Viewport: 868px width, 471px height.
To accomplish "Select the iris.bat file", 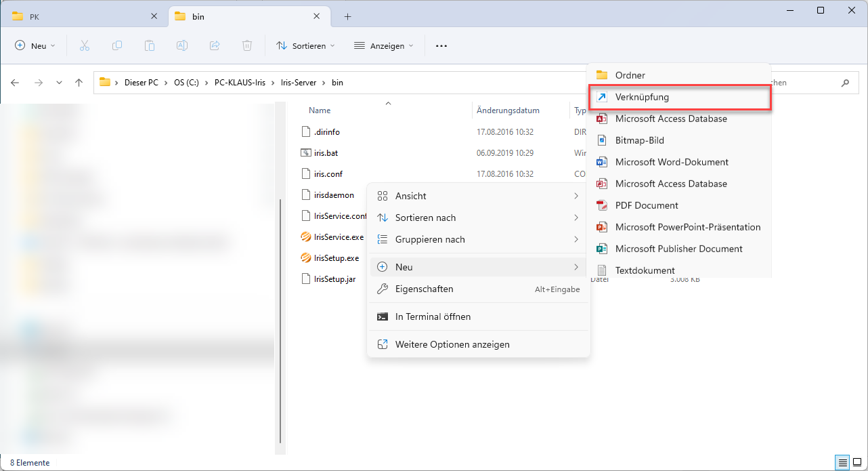I will (x=326, y=153).
